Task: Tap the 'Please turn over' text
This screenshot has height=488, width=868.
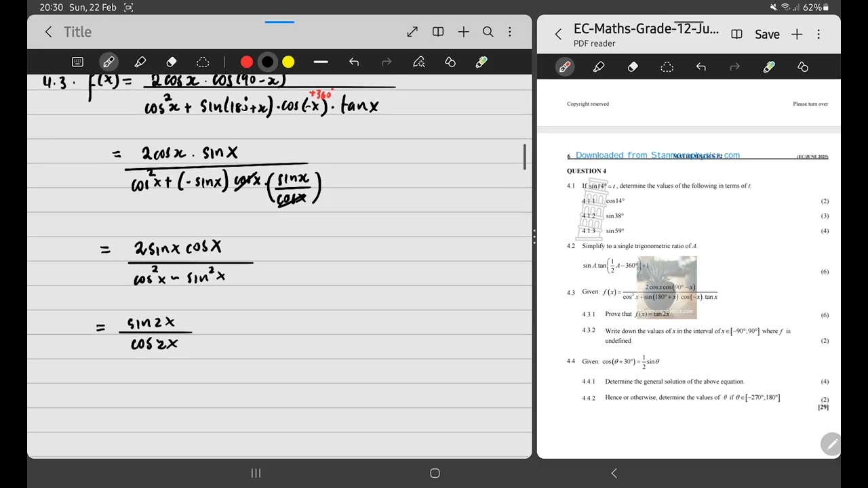Action: 810,104
